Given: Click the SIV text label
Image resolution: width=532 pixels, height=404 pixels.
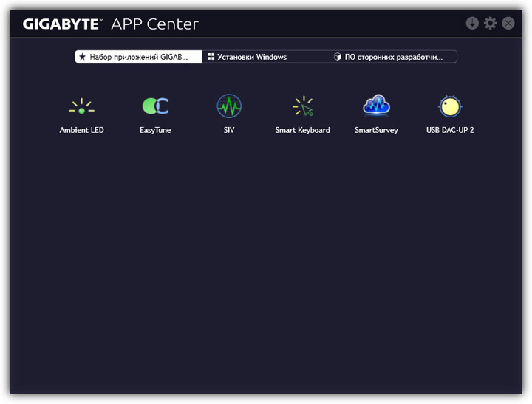Looking at the screenshot, I should (228, 131).
